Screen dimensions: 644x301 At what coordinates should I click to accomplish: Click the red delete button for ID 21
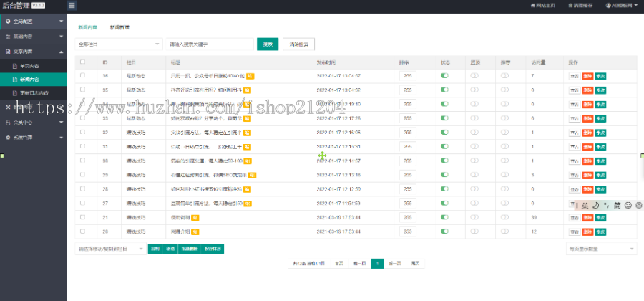click(x=587, y=218)
